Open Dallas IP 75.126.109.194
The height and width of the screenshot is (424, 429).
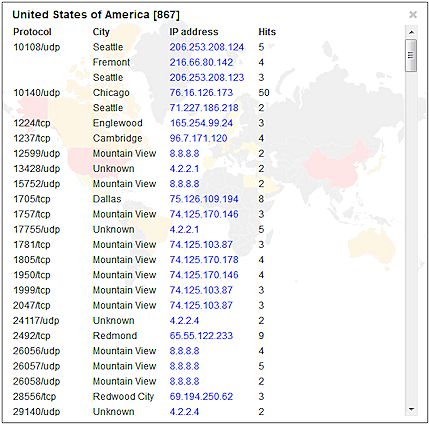pos(204,199)
